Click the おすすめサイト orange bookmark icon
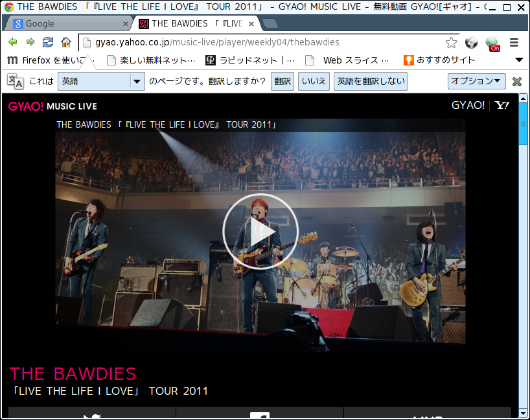Image resolution: width=530 pixels, height=420 pixels. point(409,60)
